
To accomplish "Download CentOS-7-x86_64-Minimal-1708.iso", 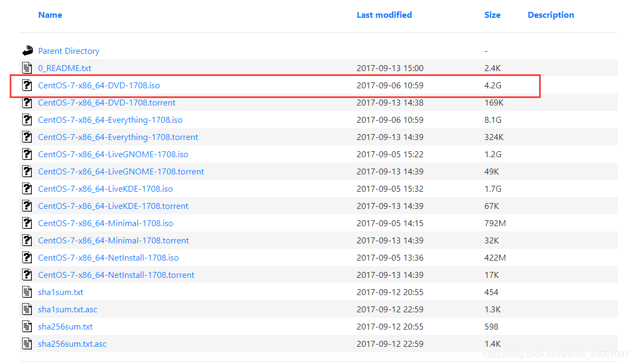I will (x=106, y=223).
